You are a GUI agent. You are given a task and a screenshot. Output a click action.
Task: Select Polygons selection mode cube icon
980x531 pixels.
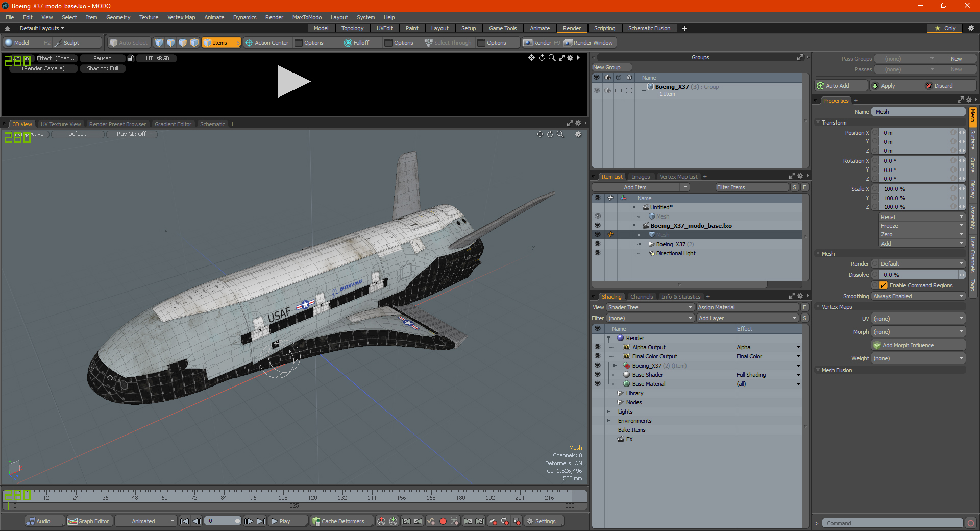pos(183,43)
